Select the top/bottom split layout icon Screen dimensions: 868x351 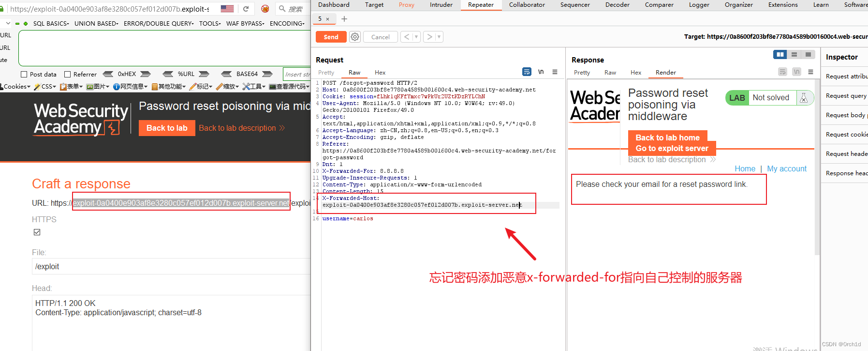(794, 55)
